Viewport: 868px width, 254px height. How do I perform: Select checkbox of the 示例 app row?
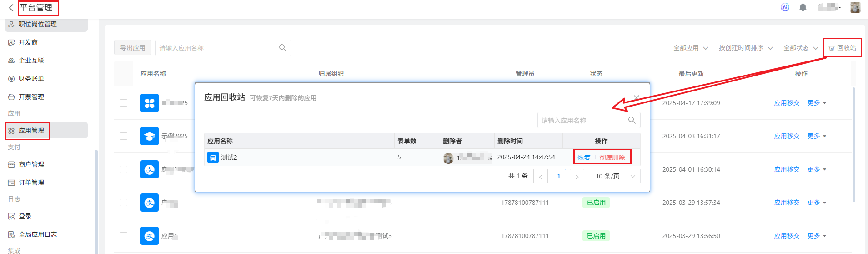tap(124, 136)
